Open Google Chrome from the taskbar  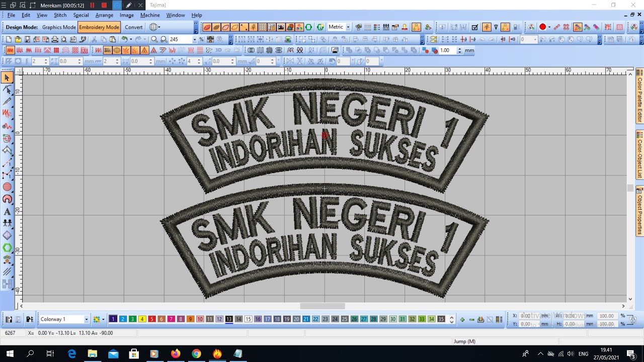pos(196,353)
